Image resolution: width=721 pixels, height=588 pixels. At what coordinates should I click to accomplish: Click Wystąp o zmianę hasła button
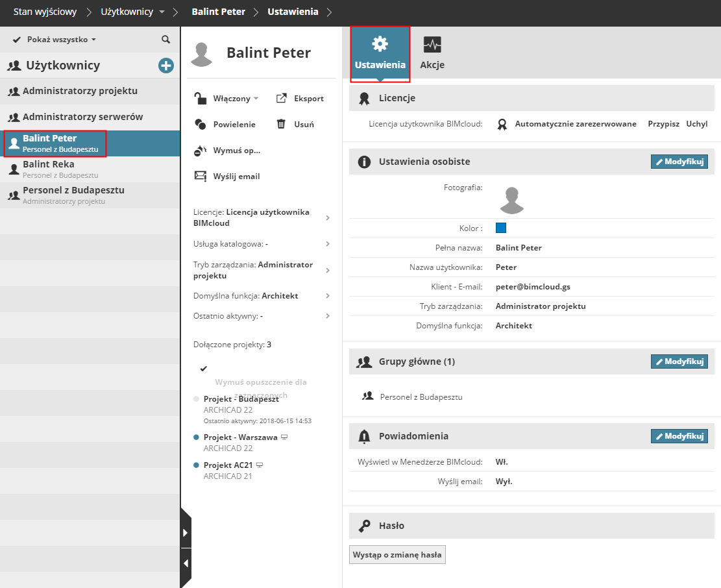pyautogui.click(x=397, y=554)
